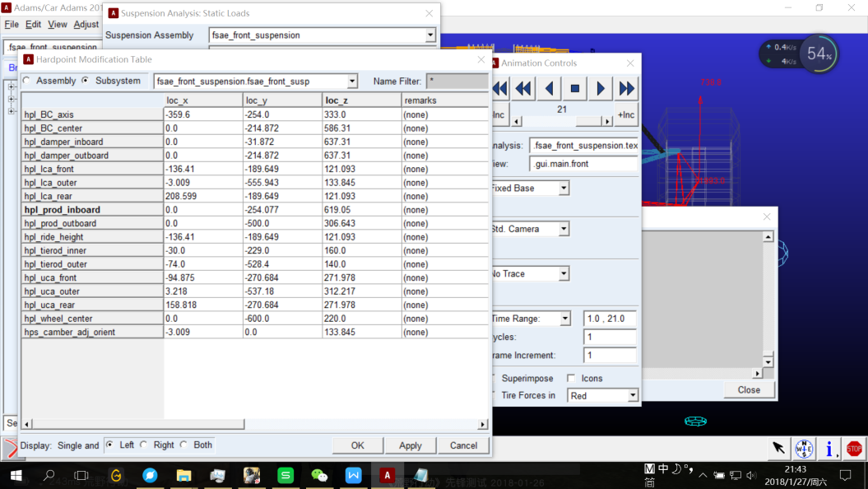
Task: Switch to Adams app on taskbar
Action: (x=387, y=475)
